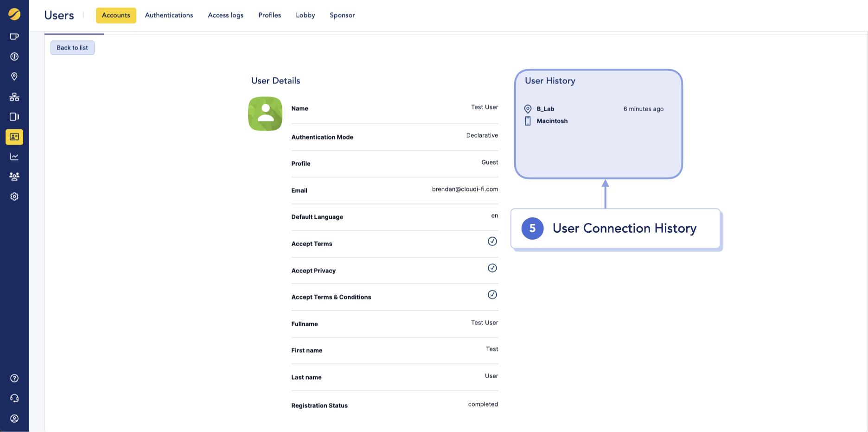Click the Email field label
The image size is (868, 432).
pos(299,191)
